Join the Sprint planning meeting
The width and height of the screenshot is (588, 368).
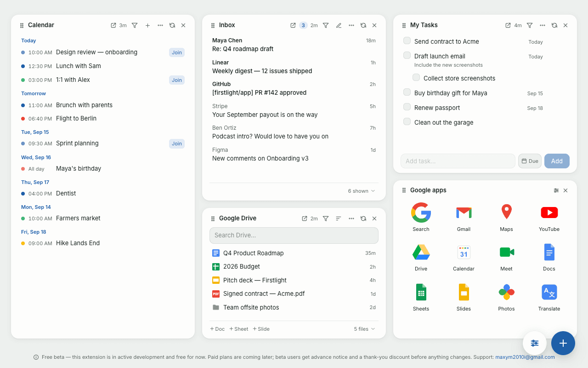click(177, 144)
